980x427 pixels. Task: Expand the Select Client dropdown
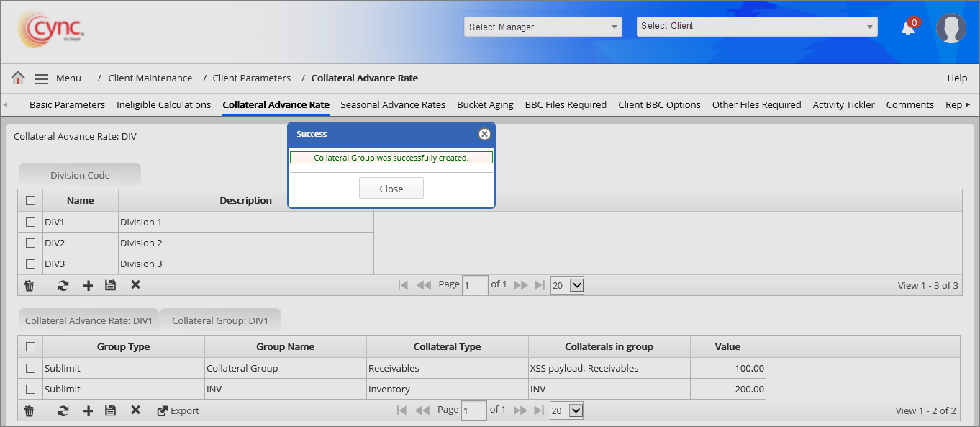pos(757,27)
